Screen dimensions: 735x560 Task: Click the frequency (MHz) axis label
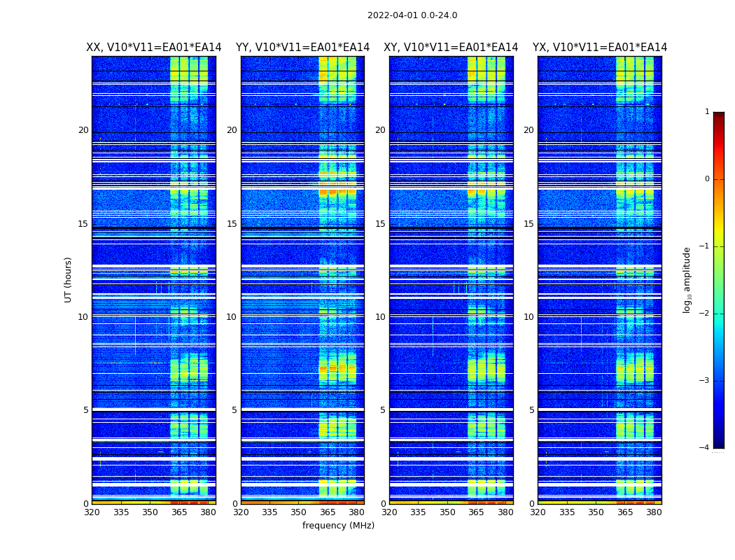click(338, 525)
